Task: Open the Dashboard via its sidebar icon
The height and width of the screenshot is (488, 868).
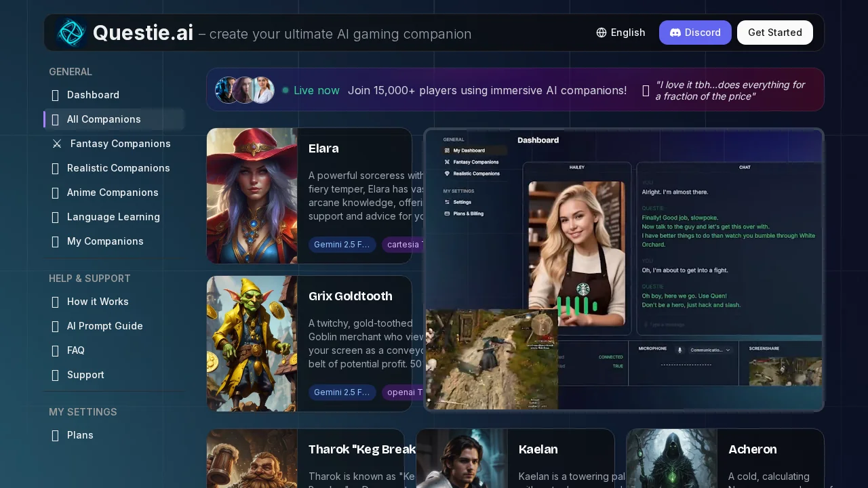Action: 55,95
